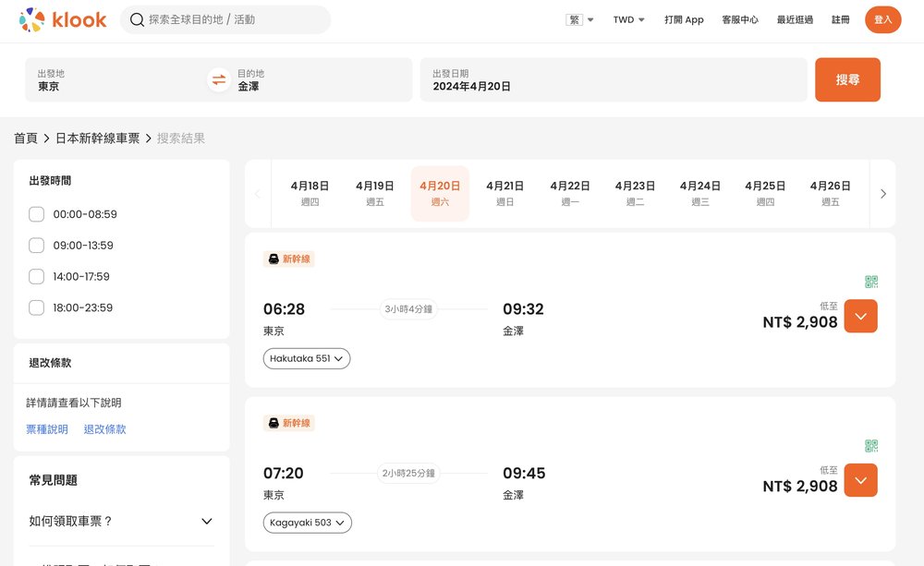Enable the 00:00-08:59 departure filter
This screenshot has width=924, height=566.
pyautogui.click(x=37, y=214)
